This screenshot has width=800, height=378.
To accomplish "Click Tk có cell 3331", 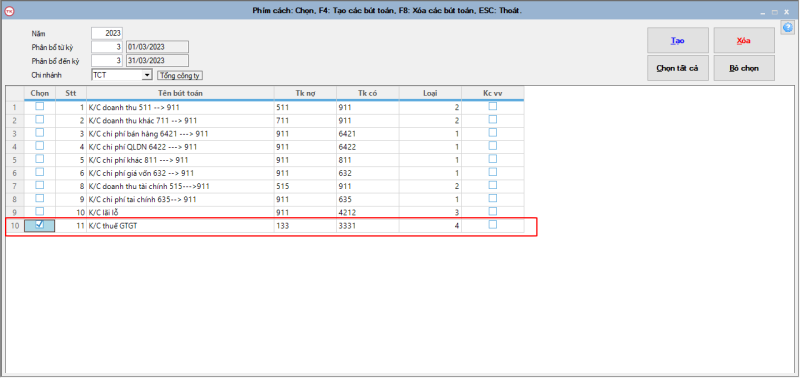I will [368, 225].
